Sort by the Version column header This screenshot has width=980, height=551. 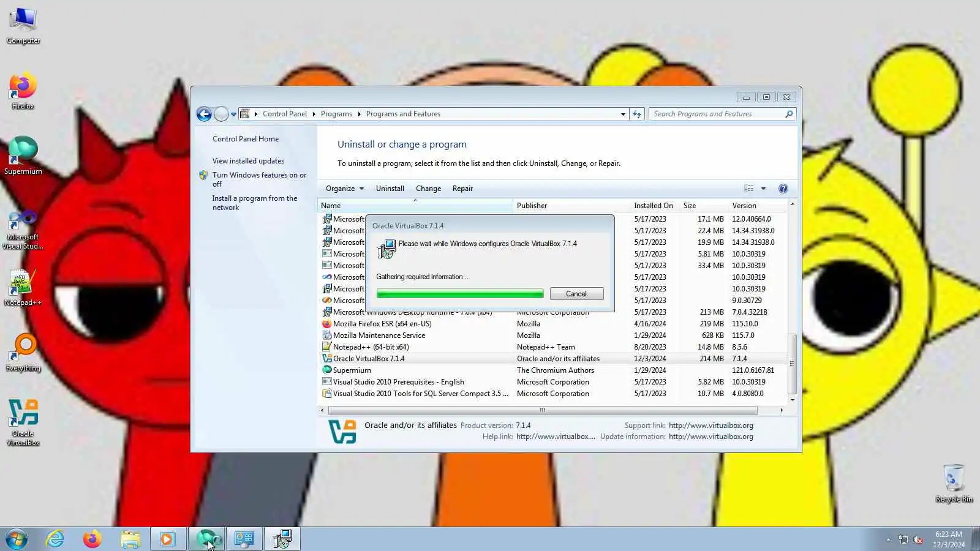(757, 206)
